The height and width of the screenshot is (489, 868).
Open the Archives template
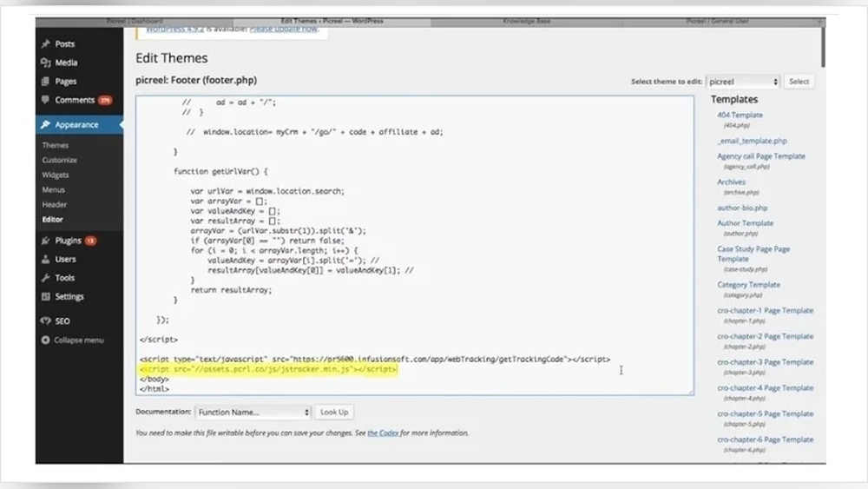(731, 182)
